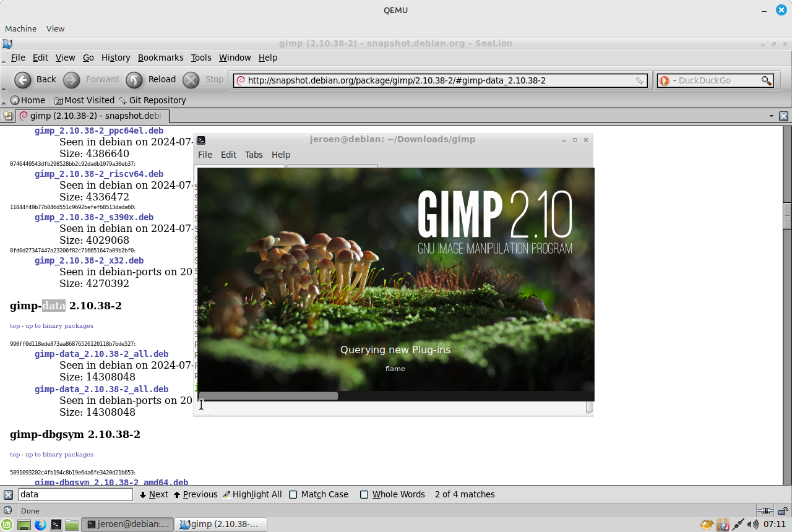This screenshot has height=532, width=792.
Task: Switch to the jeroen@debian terminal taskbar button
Action: [x=127, y=525]
